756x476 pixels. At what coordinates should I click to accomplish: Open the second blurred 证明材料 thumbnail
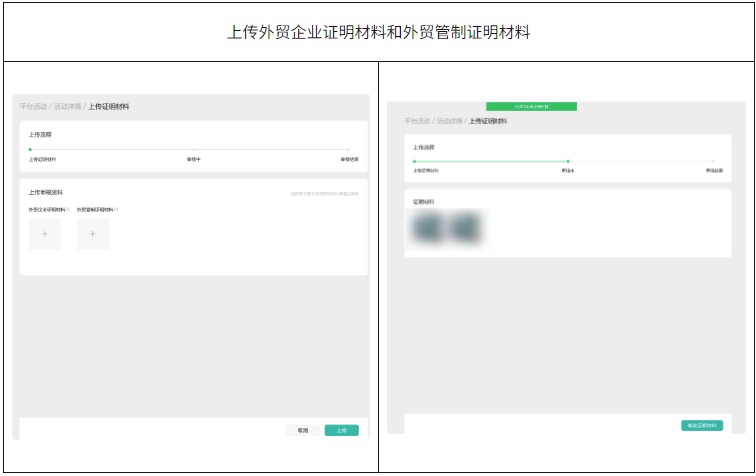tap(465, 227)
